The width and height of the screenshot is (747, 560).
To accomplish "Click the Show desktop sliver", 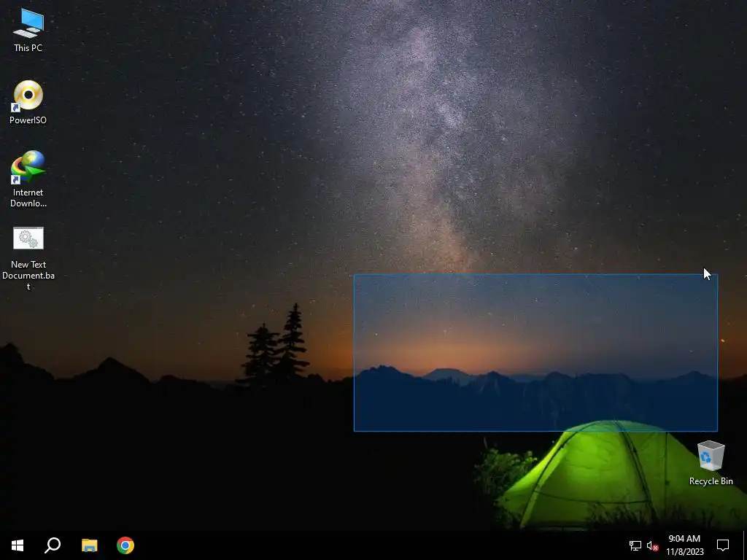I will 745,545.
